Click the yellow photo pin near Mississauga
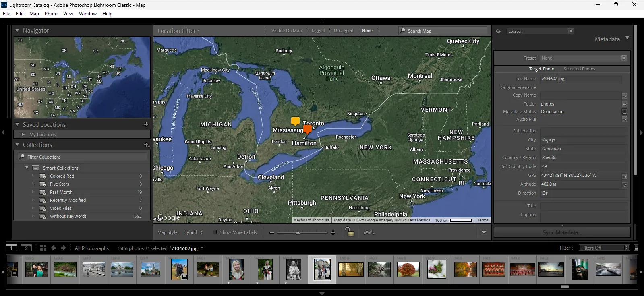Viewport: 644px width, 296px height. pos(295,121)
